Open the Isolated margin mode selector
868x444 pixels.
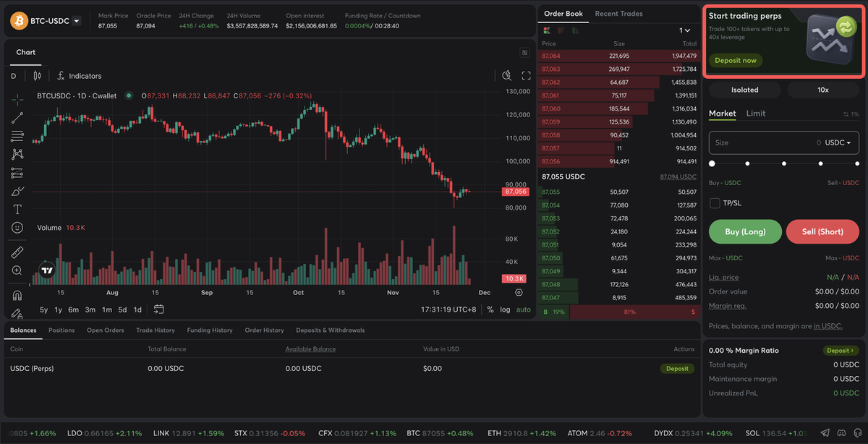[x=744, y=90]
